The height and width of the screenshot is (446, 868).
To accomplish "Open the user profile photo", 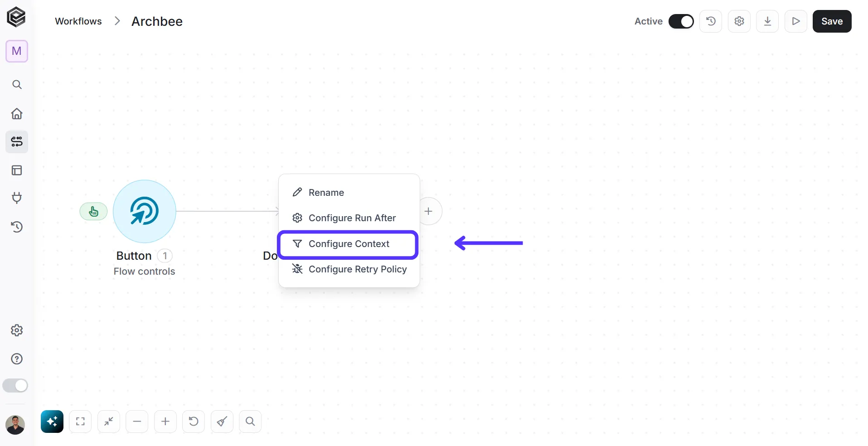I will pyautogui.click(x=15, y=425).
